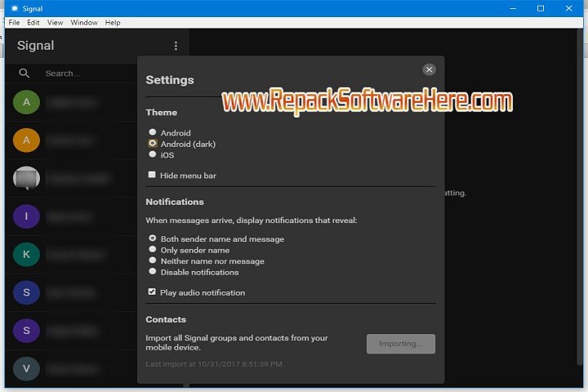Minimize the Signal window
The image size is (588, 392).
[x=513, y=8]
